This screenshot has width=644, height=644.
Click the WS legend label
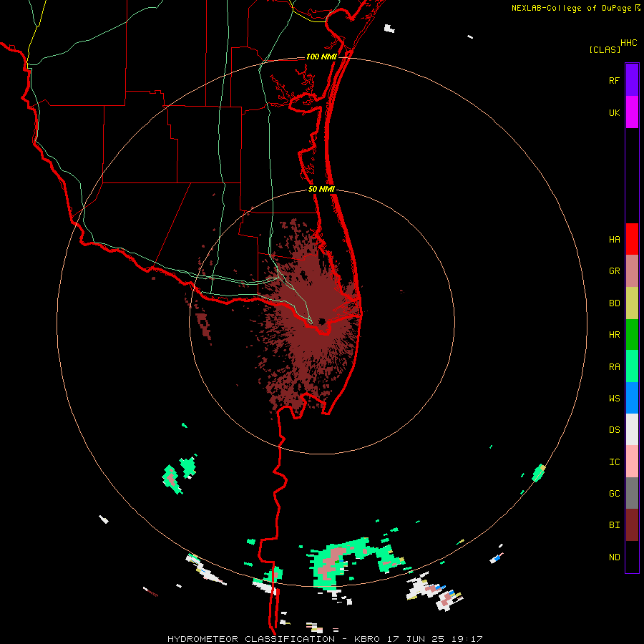click(614, 399)
